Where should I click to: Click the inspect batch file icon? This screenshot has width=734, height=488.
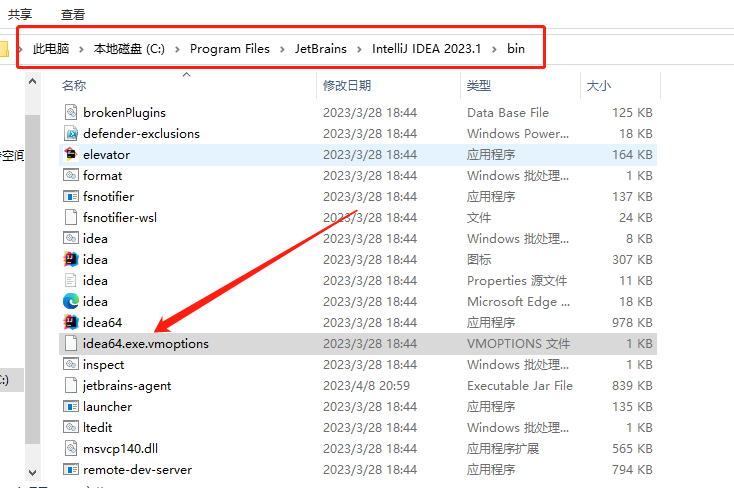[71, 364]
